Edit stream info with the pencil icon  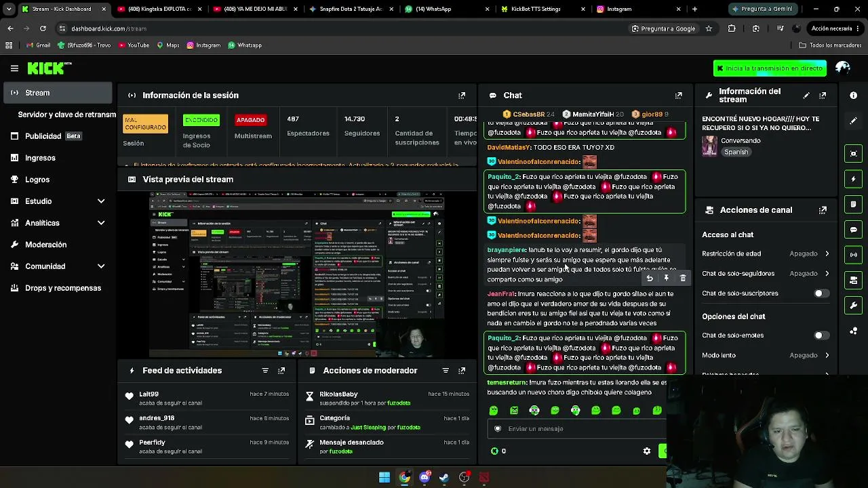pos(806,96)
